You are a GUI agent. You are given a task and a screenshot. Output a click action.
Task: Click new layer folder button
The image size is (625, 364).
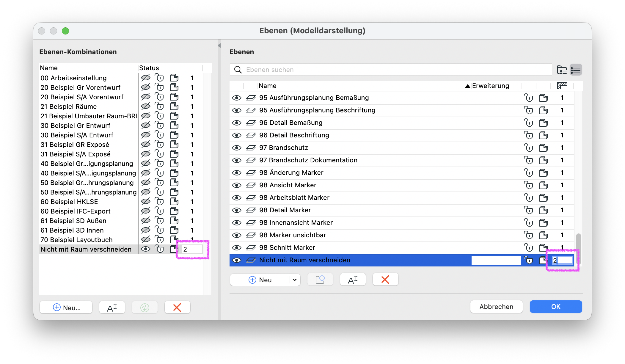pos(320,280)
